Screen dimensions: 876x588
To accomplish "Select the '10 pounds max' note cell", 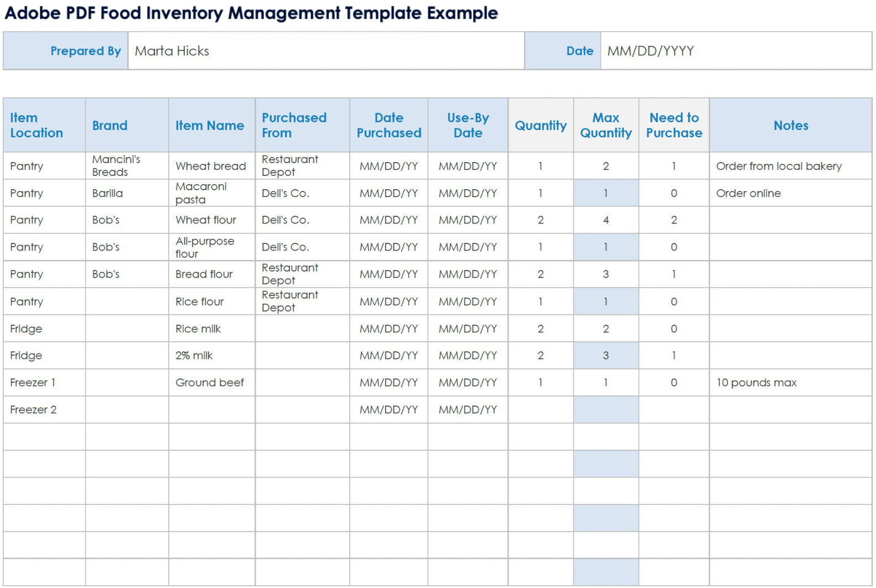I will coord(790,383).
